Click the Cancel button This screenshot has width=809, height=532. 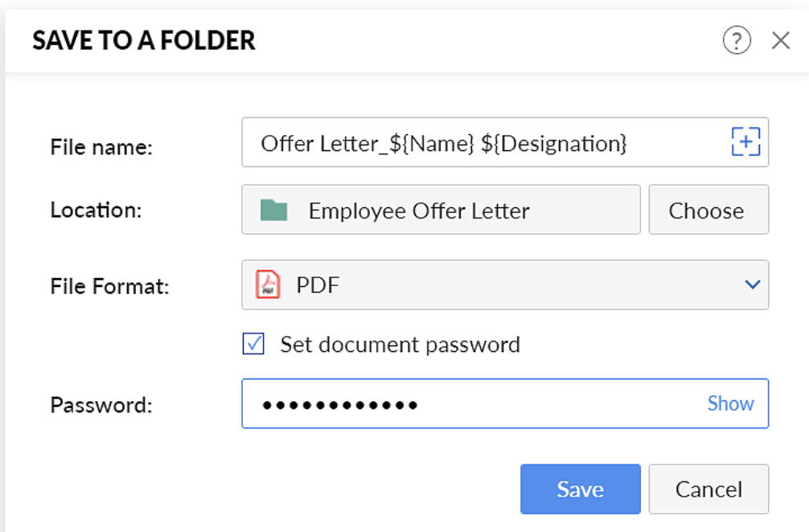click(708, 489)
